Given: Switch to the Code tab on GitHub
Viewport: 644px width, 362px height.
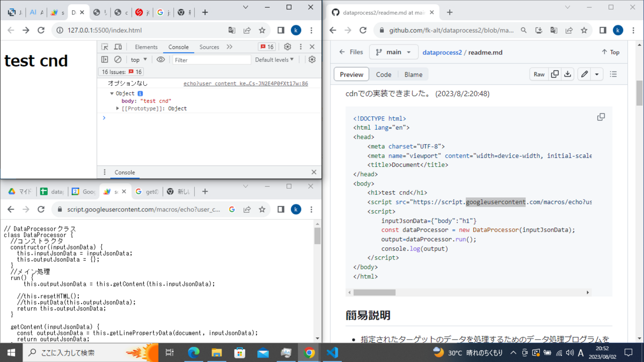Looking at the screenshot, I should [383, 74].
